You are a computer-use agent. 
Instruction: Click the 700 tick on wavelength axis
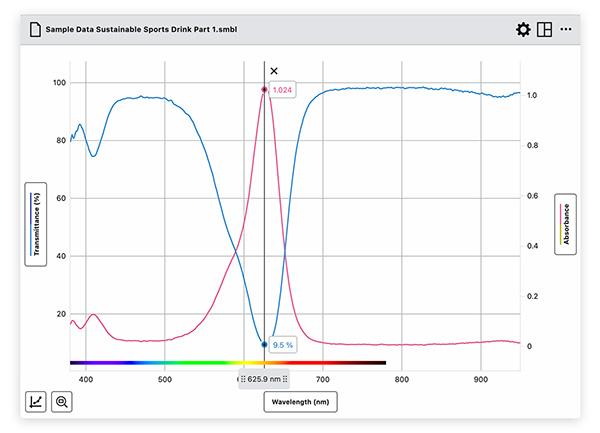coord(322,380)
